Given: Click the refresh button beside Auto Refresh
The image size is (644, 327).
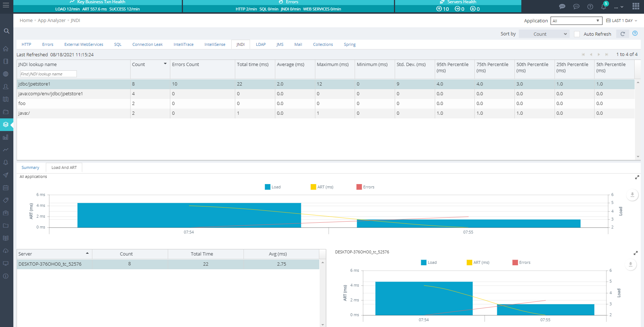Looking at the screenshot, I should point(622,34).
